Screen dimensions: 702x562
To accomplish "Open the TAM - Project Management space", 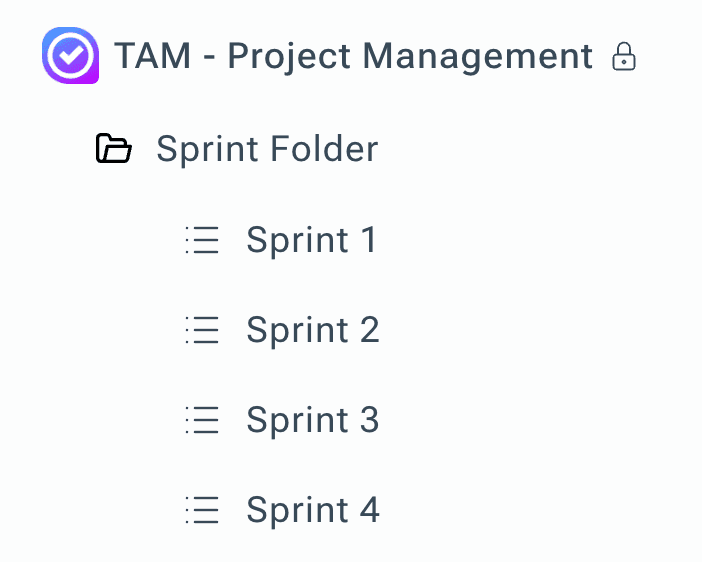I will [x=353, y=56].
